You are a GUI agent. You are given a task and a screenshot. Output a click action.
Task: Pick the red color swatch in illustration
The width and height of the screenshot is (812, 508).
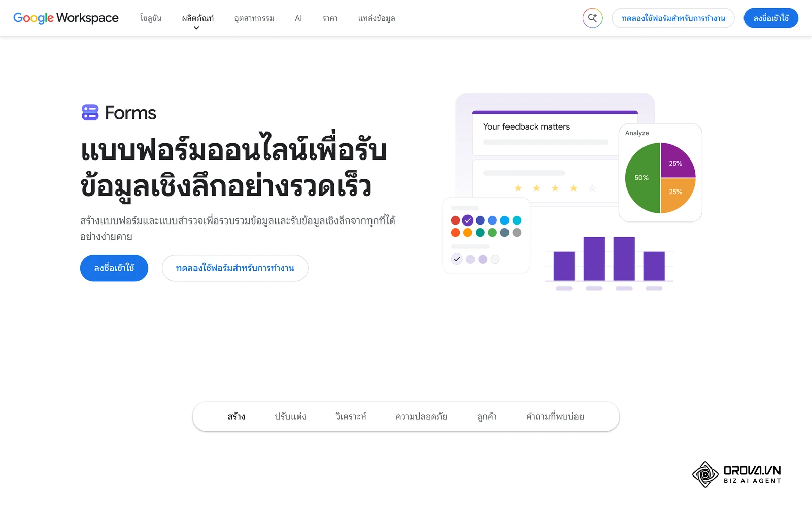(455, 220)
